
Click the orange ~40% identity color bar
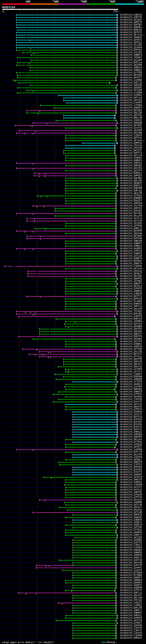click(x=45, y=4)
